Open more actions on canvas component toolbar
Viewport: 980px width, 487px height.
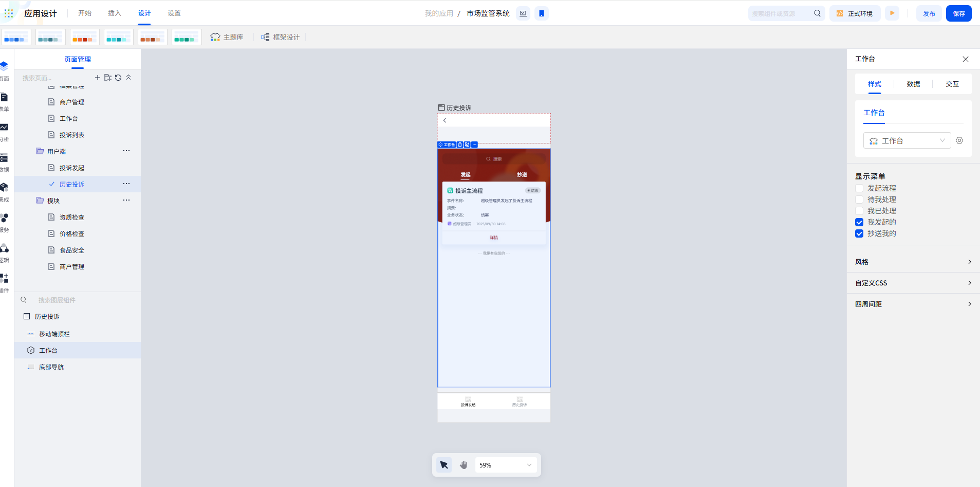click(x=474, y=145)
